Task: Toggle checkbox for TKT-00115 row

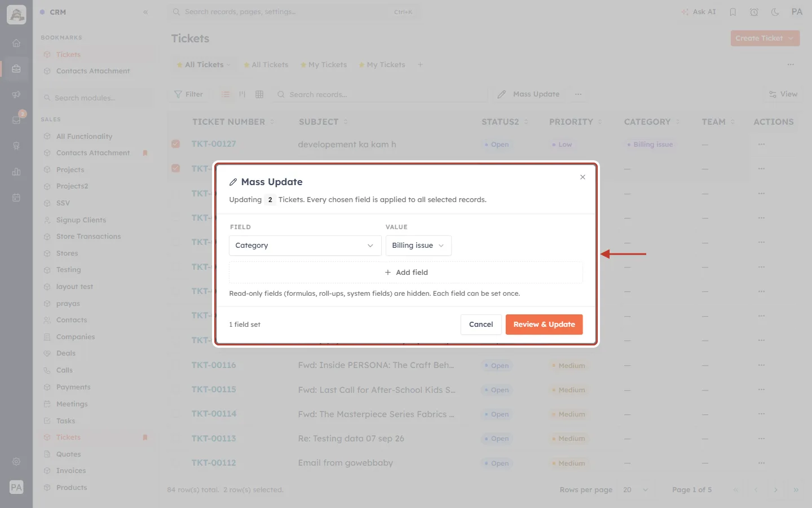Action: (176, 389)
